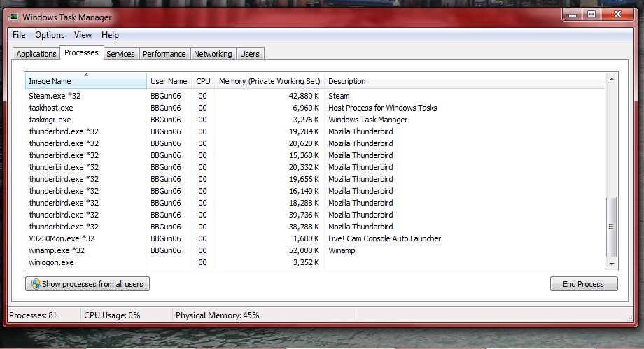
Task: Sort by Memory (Private Working Set) column
Action: pos(269,81)
